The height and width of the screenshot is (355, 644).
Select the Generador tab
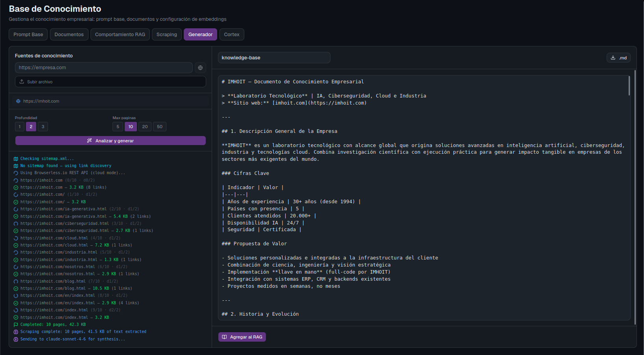coord(200,35)
